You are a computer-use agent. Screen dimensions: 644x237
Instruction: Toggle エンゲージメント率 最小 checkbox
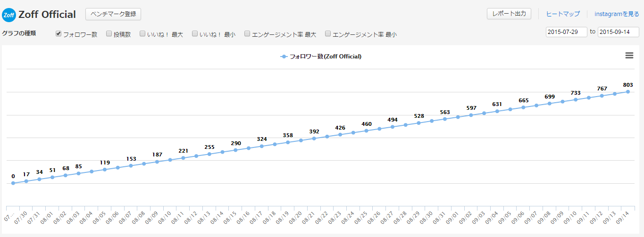pyautogui.click(x=328, y=34)
